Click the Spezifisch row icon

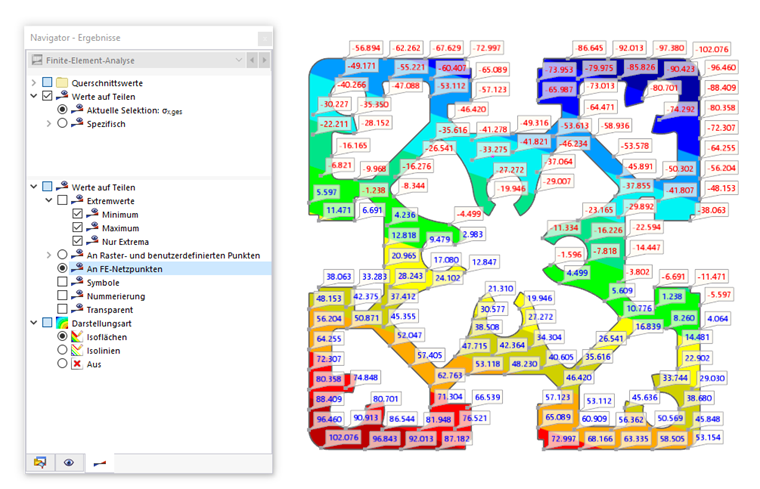click(x=77, y=123)
